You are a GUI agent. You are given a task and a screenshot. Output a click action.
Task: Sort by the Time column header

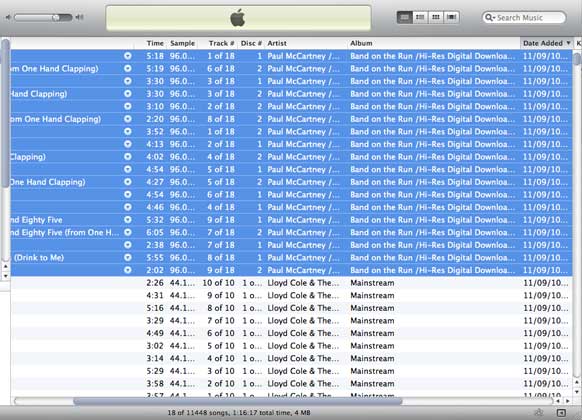click(x=155, y=43)
